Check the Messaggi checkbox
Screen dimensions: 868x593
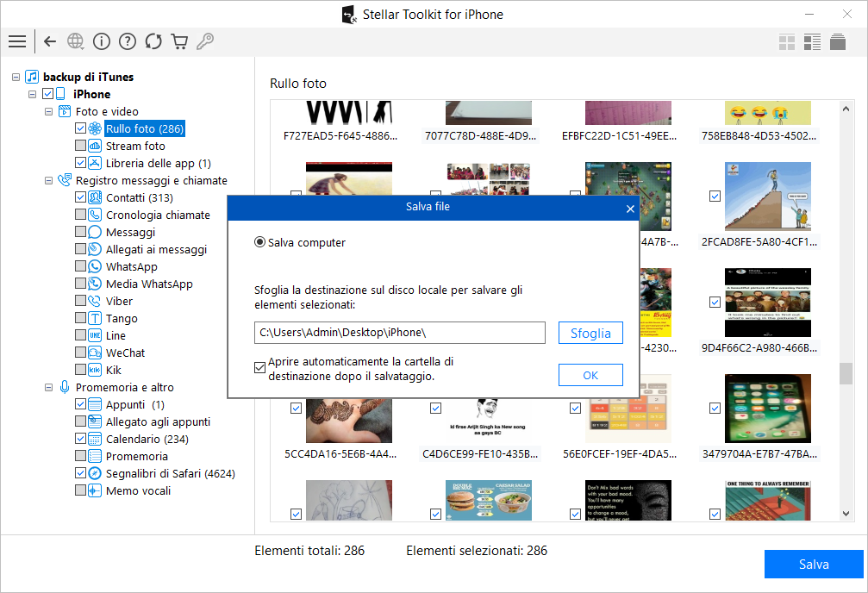coord(80,232)
